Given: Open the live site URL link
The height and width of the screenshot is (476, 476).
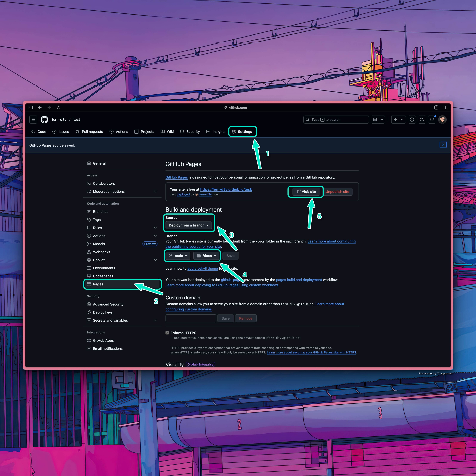Looking at the screenshot, I should click(226, 189).
